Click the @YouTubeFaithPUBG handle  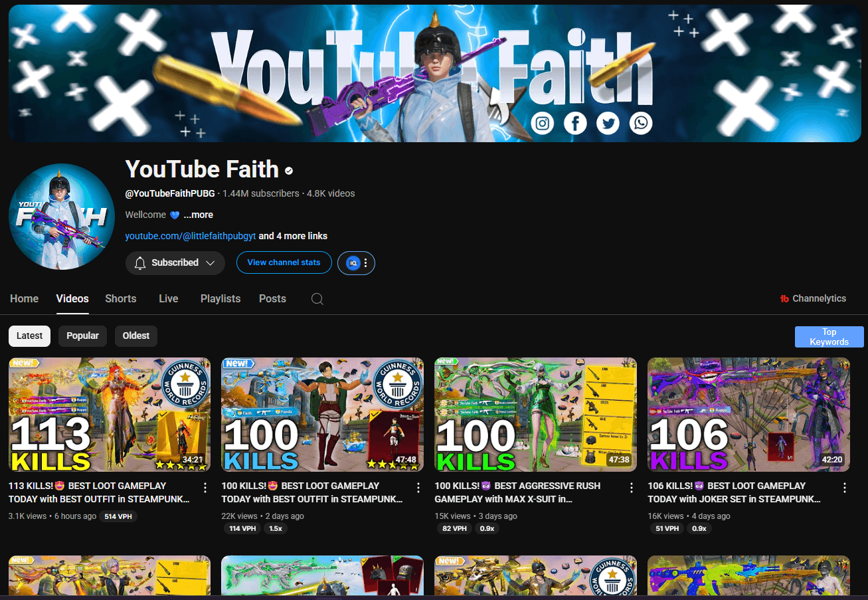[x=170, y=193]
